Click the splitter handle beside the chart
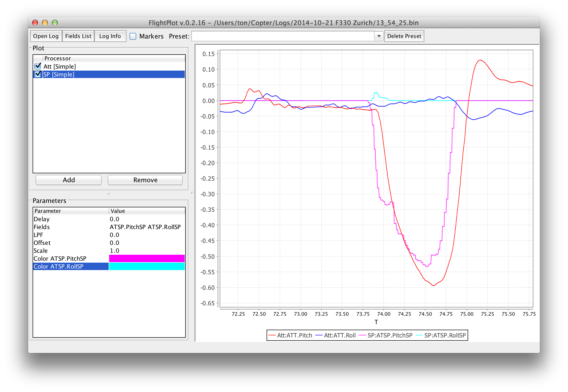568x392 pixels. coord(192,193)
